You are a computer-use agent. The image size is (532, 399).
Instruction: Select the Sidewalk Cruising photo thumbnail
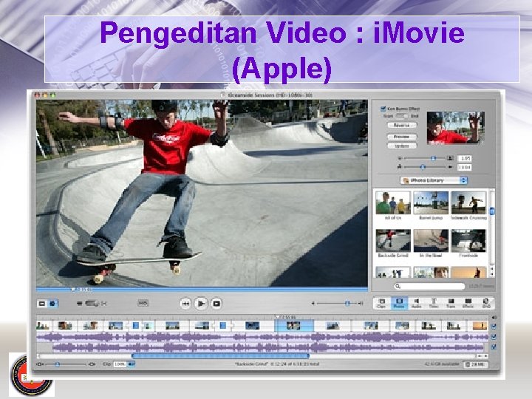click(468, 202)
